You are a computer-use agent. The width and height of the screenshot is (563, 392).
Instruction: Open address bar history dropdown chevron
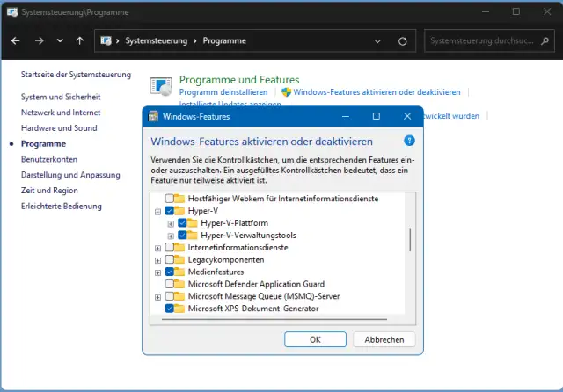click(377, 41)
